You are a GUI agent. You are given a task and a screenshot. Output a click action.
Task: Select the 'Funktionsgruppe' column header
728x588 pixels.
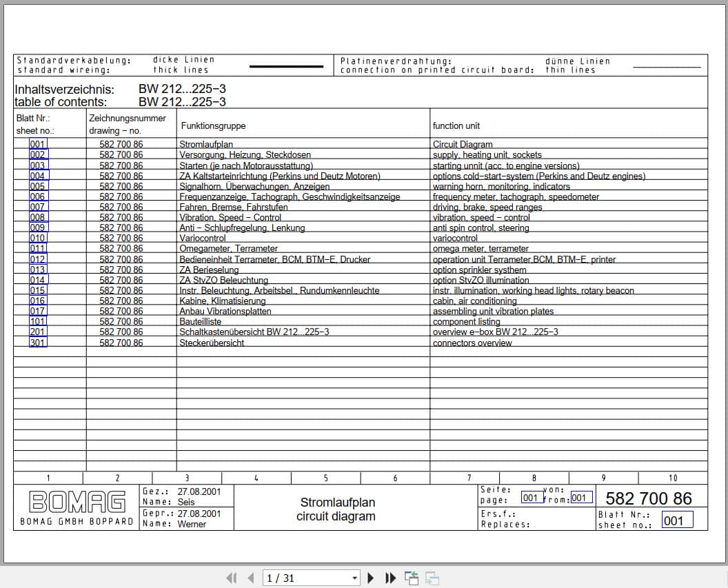[x=213, y=125]
